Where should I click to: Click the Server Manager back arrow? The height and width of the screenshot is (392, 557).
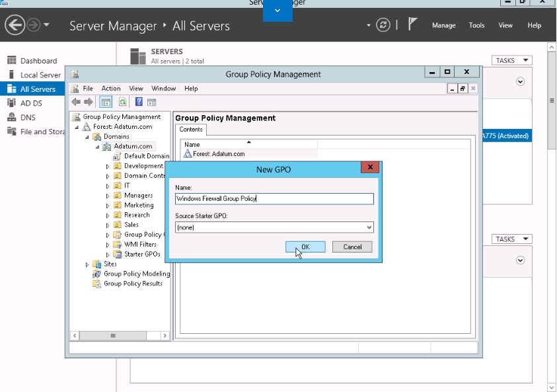pyautogui.click(x=15, y=25)
